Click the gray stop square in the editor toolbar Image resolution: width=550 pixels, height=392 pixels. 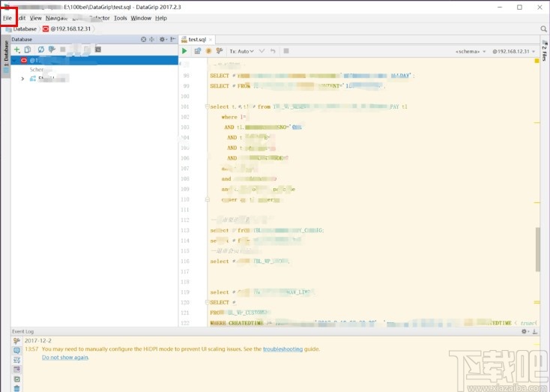[286, 51]
